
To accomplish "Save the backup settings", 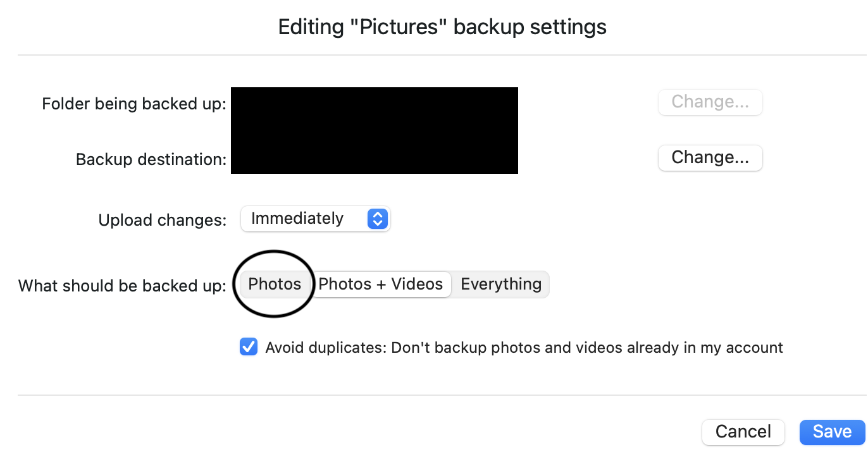I will [832, 432].
